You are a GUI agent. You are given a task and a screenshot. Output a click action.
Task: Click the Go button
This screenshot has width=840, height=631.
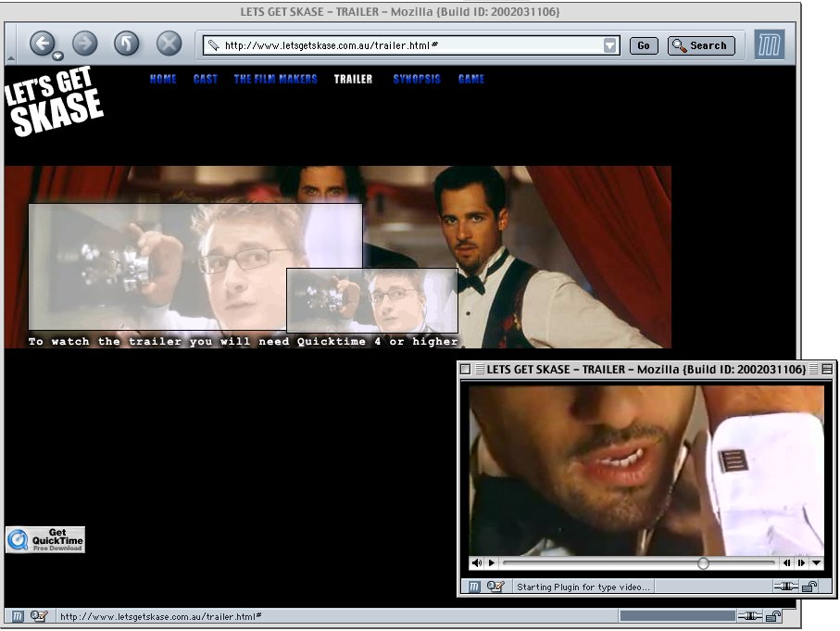point(644,45)
